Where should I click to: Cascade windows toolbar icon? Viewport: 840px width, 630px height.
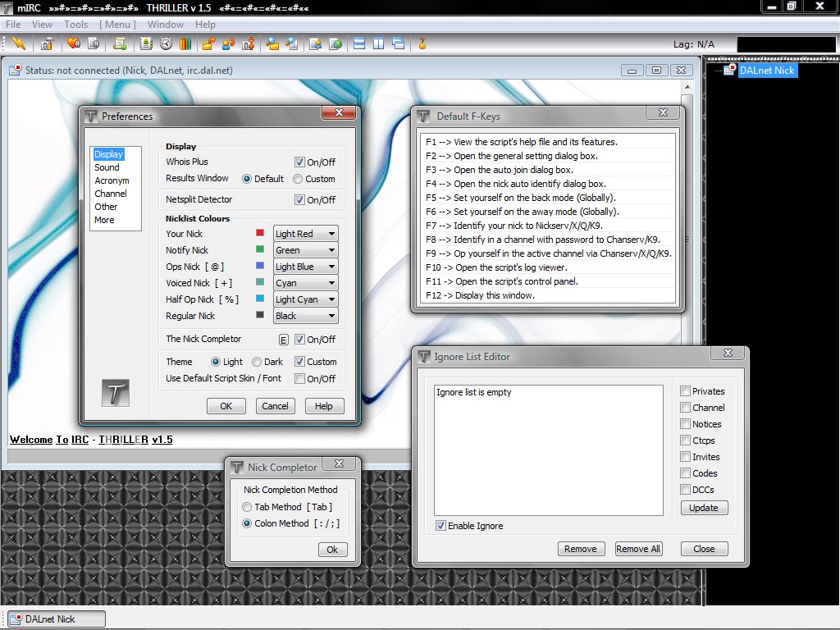pyautogui.click(x=399, y=43)
